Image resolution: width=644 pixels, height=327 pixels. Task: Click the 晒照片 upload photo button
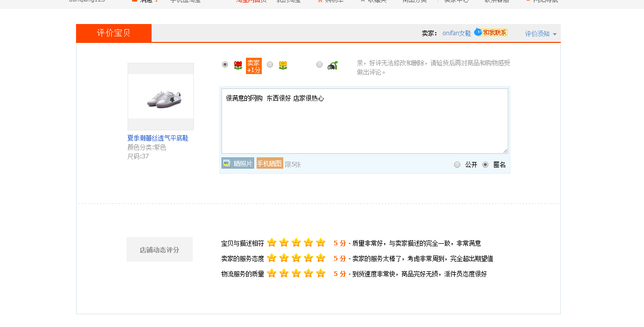[238, 163]
